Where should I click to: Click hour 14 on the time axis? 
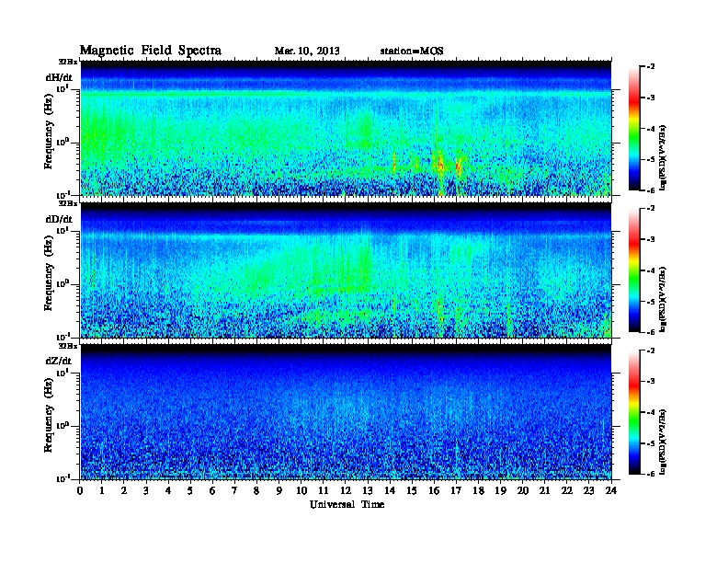[390, 491]
